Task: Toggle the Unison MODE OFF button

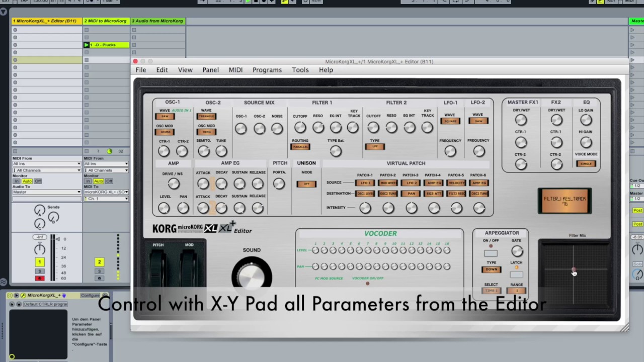Action: (306, 184)
